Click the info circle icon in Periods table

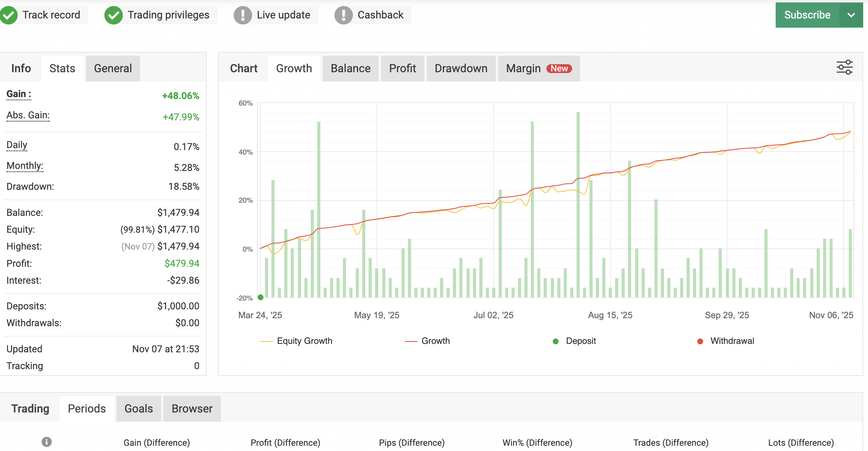(x=47, y=442)
